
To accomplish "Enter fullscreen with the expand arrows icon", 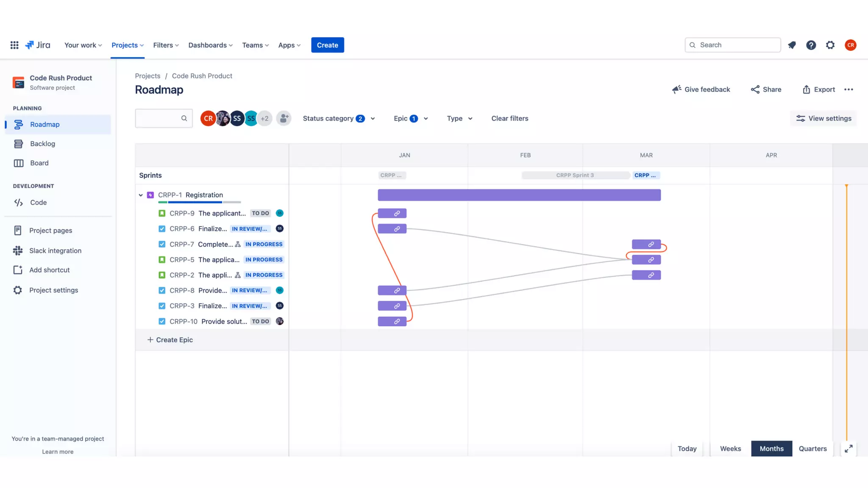I will coord(849,449).
